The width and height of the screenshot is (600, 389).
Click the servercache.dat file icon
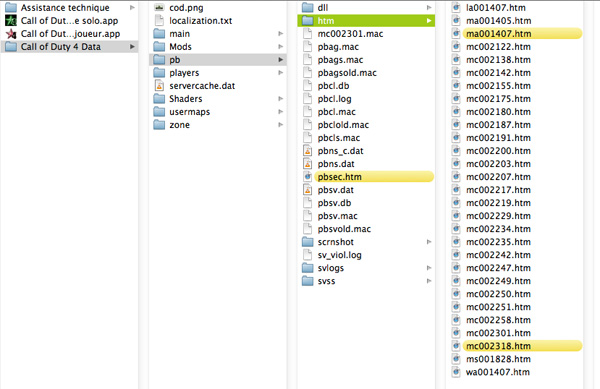tap(159, 86)
